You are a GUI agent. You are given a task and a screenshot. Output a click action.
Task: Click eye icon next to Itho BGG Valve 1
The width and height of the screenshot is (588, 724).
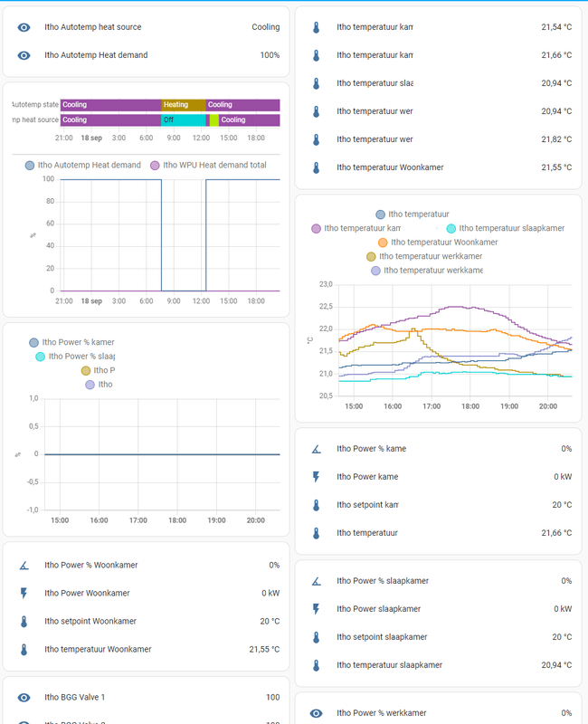coord(24,698)
